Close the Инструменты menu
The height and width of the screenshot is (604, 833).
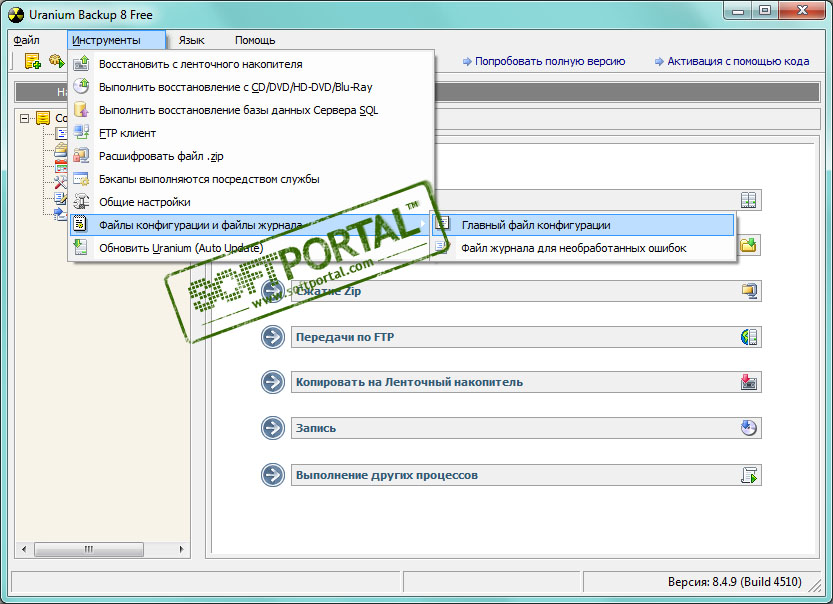[116, 40]
